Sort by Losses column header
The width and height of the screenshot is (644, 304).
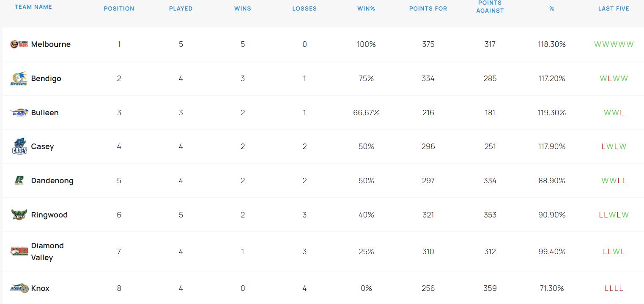pos(304,8)
